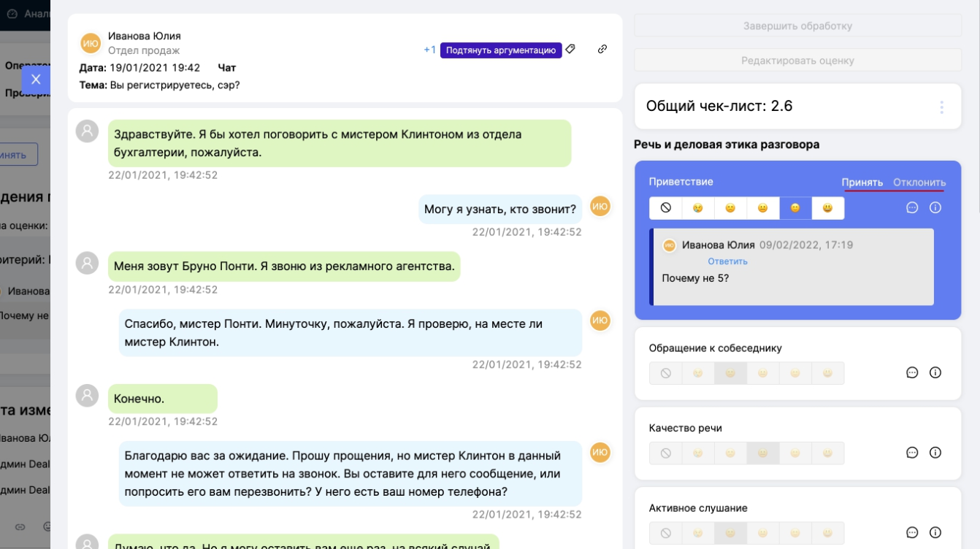Show info icon for Качество речи
980x549 pixels.
click(x=935, y=453)
